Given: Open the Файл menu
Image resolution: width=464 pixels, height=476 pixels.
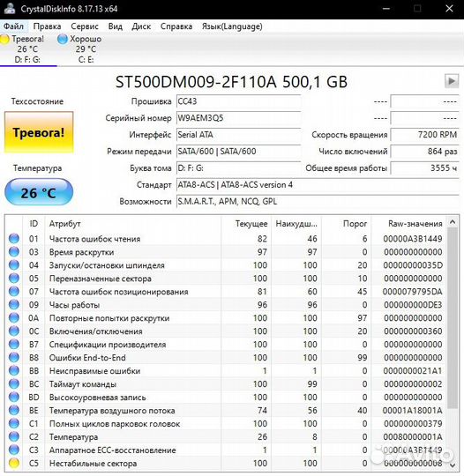Looking at the screenshot, I should pyautogui.click(x=13, y=26).
